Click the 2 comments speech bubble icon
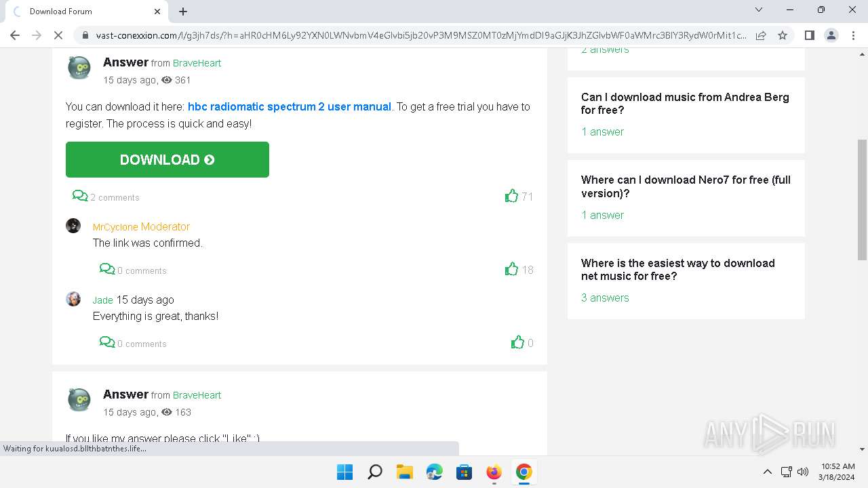This screenshot has width=868, height=488. pyautogui.click(x=80, y=196)
